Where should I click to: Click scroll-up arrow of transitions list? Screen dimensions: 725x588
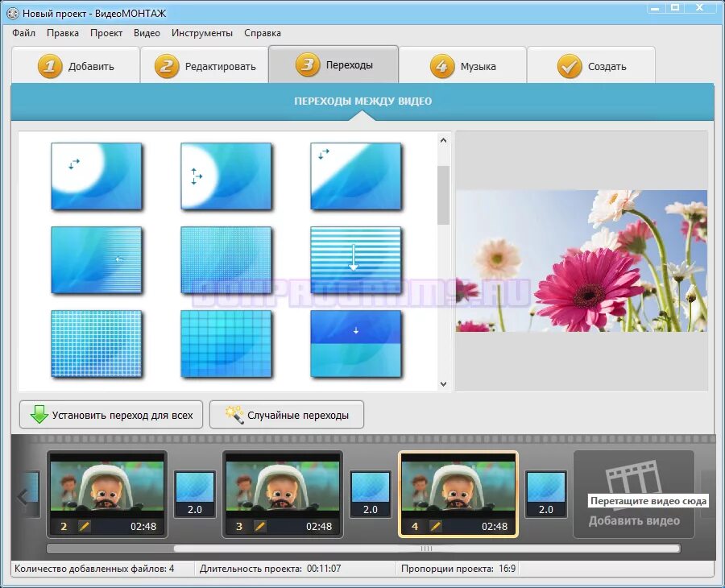click(x=443, y=140)
